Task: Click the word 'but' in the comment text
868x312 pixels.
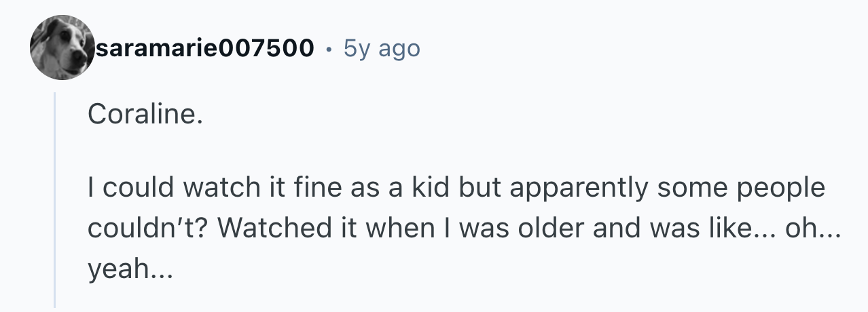Action: 477,187
